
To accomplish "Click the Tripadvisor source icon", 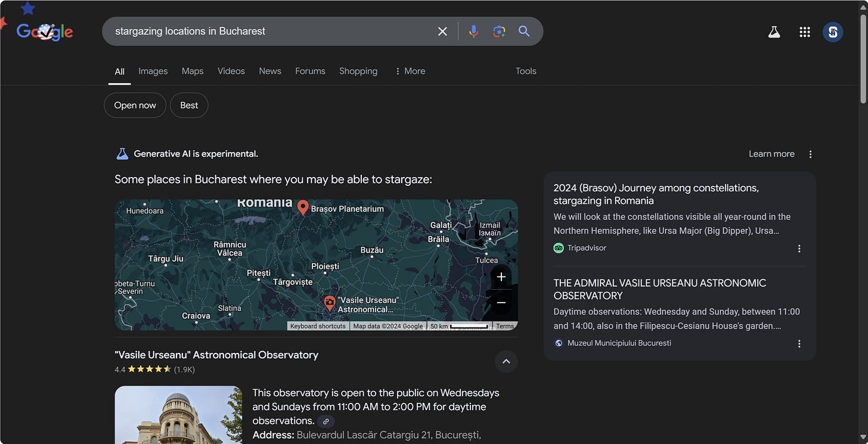I will coord(559,248).
